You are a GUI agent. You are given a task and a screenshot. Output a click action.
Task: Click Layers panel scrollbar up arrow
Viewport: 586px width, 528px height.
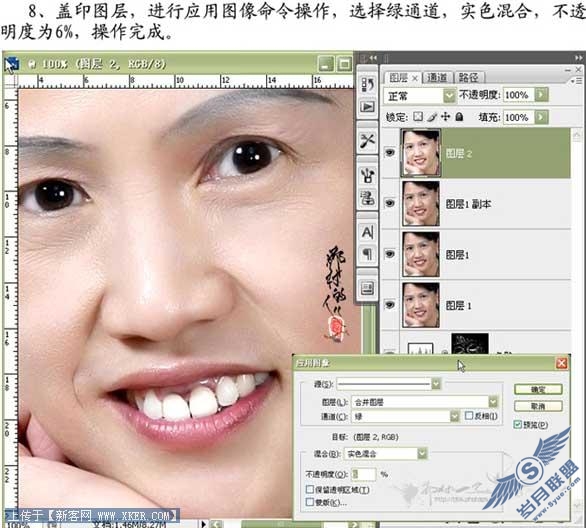tap(577, 135)
